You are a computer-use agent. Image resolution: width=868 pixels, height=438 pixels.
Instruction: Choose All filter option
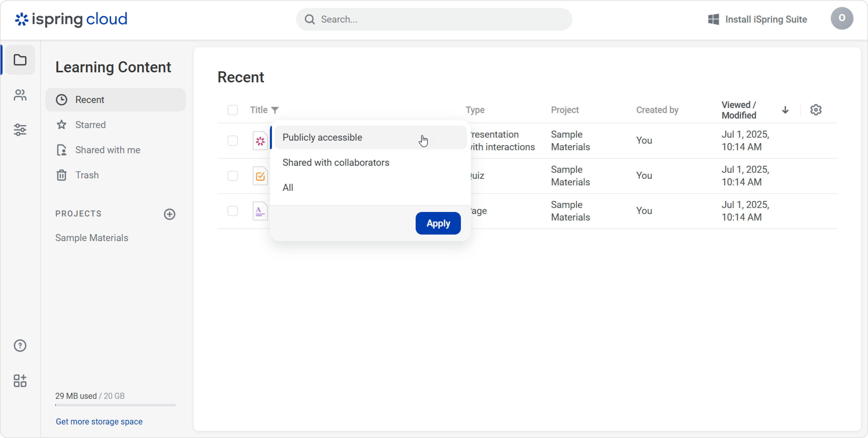pos(371,188)
